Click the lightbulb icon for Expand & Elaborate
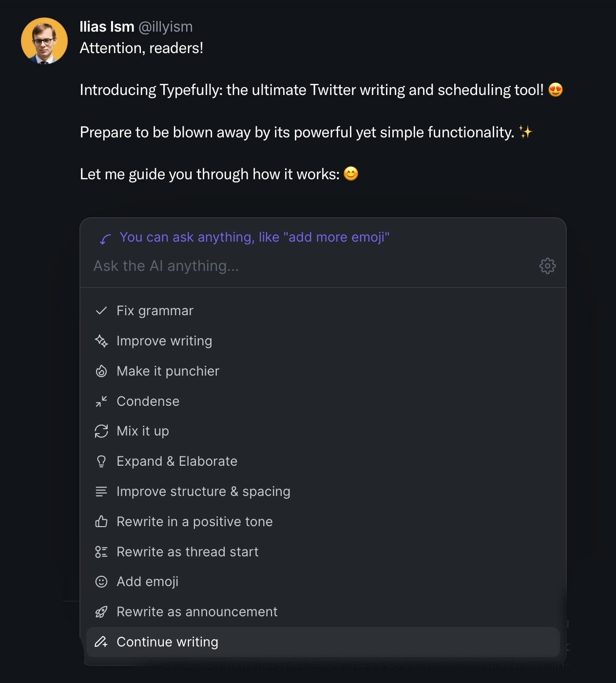The width and height of the screenshot is (616, 683). [101, 461]
